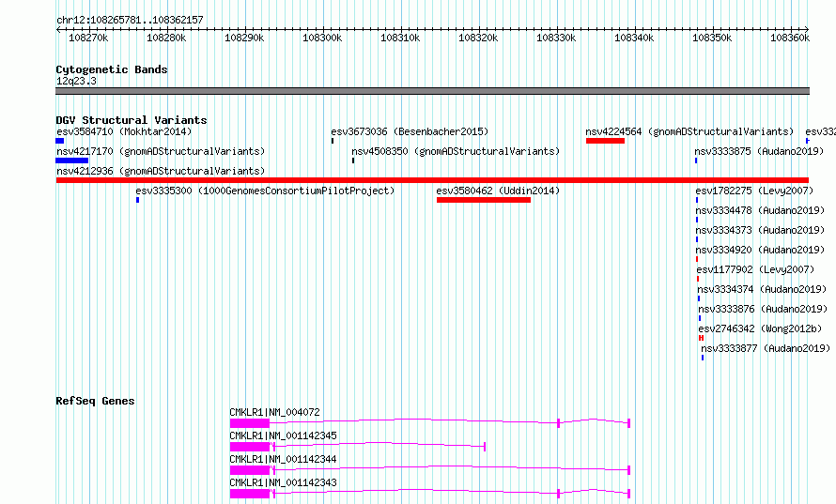Click the Cytogenetic Bands track title
The image size is (836, 504).
pos(112,69)
